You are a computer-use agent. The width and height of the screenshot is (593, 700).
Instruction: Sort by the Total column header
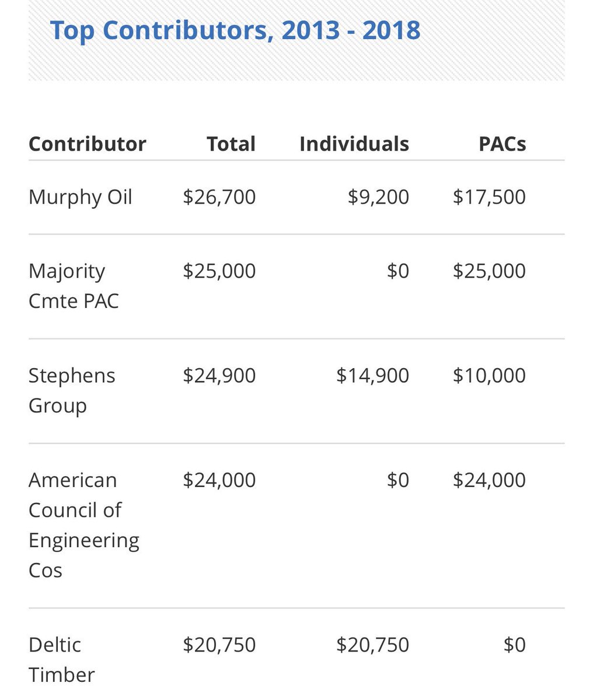tap(231, 144)
